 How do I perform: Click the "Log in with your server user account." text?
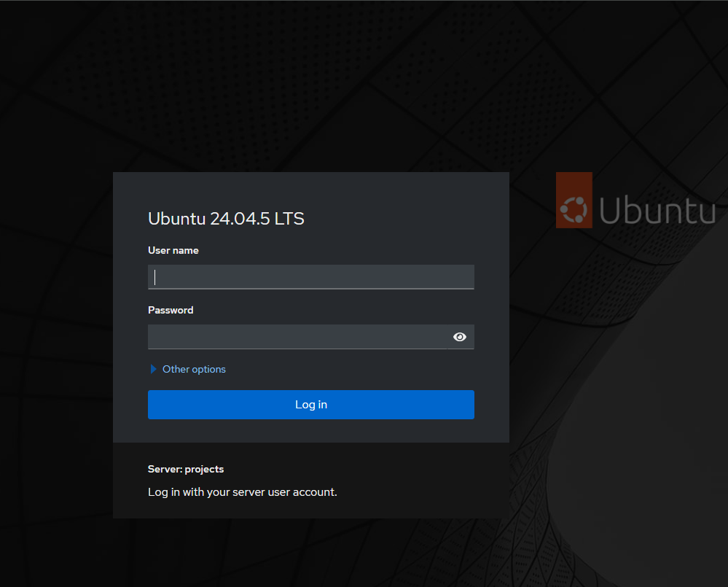coord(243,491)
